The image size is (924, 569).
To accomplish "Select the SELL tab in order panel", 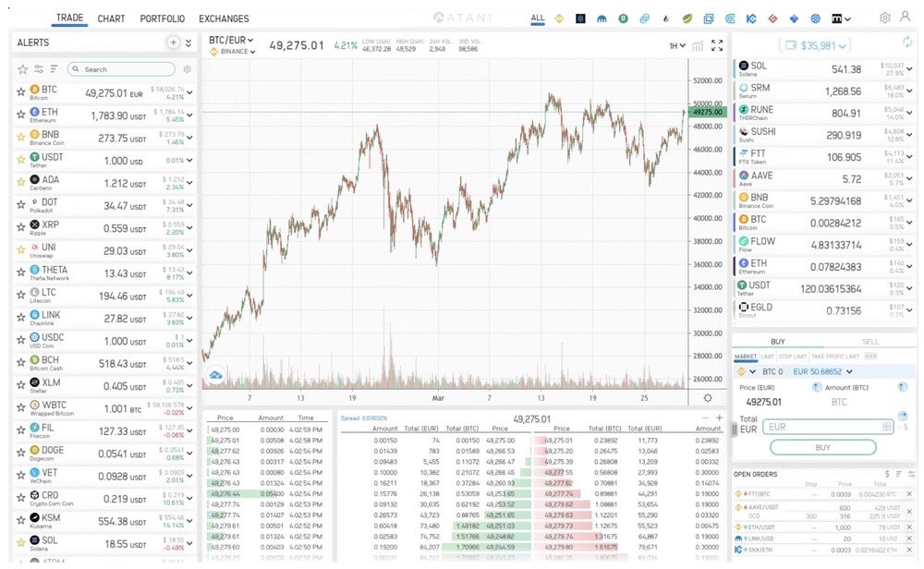I will [869, 341].
